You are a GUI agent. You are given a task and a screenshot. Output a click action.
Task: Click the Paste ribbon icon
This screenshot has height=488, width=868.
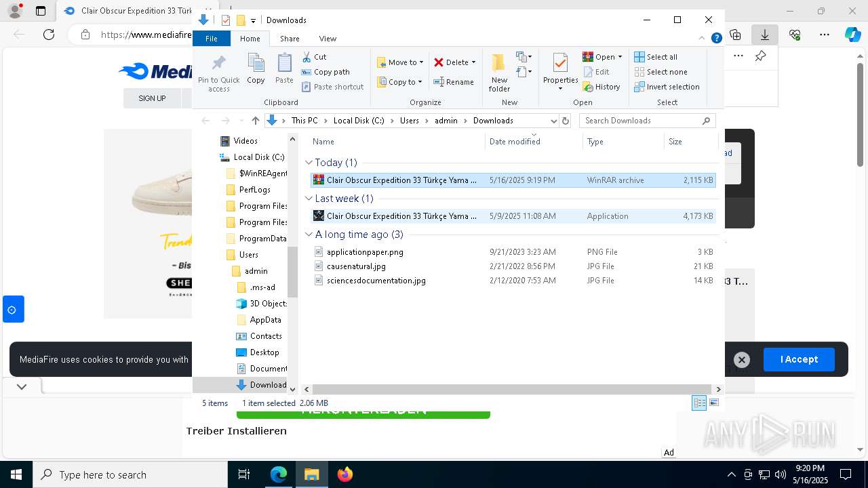(x=284, y=63)
